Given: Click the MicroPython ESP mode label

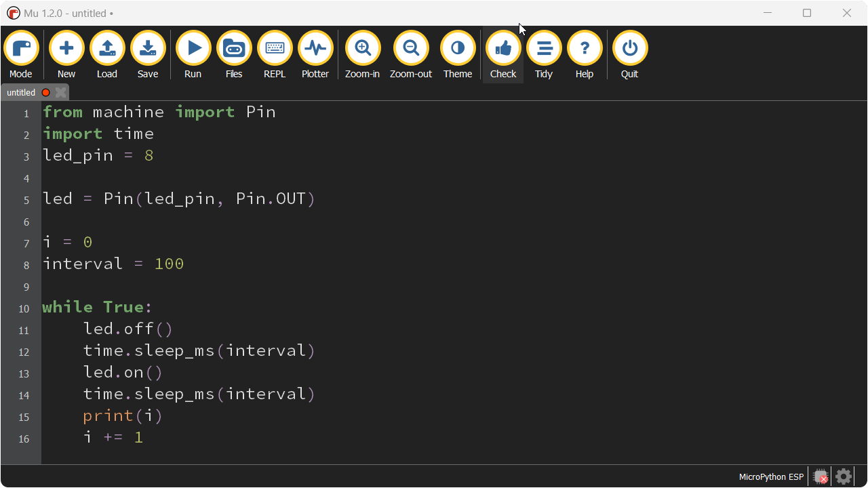Looking at the screenshot, I should (771, 476).
